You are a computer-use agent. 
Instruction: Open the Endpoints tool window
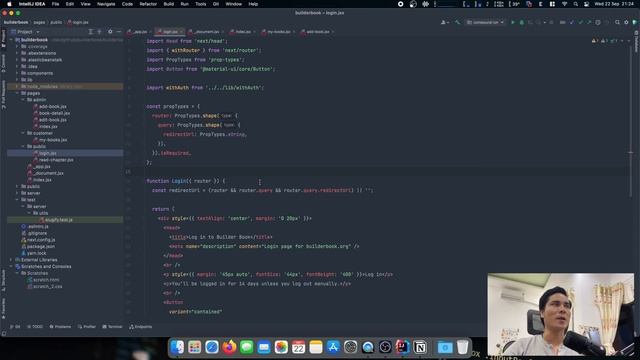(x=141, y=327)
